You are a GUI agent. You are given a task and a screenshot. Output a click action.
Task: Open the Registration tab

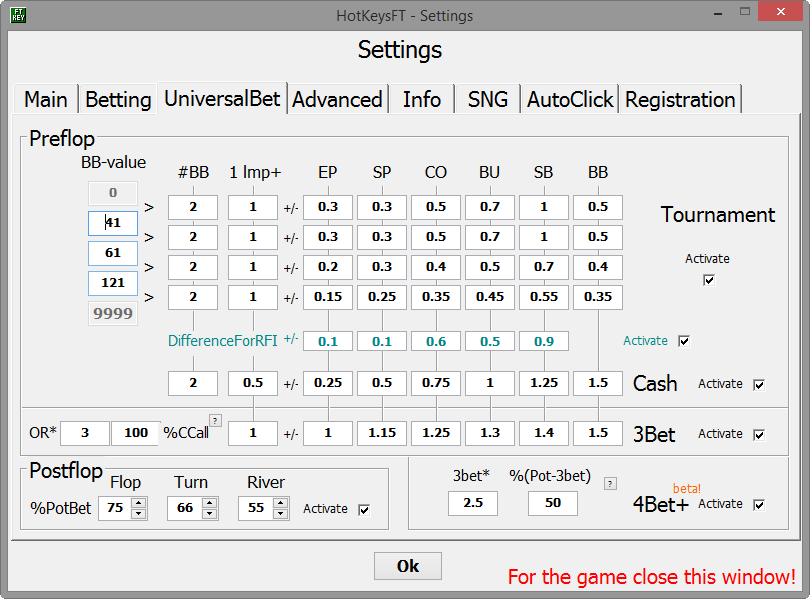pyautogui.click(x=680, y=99)
